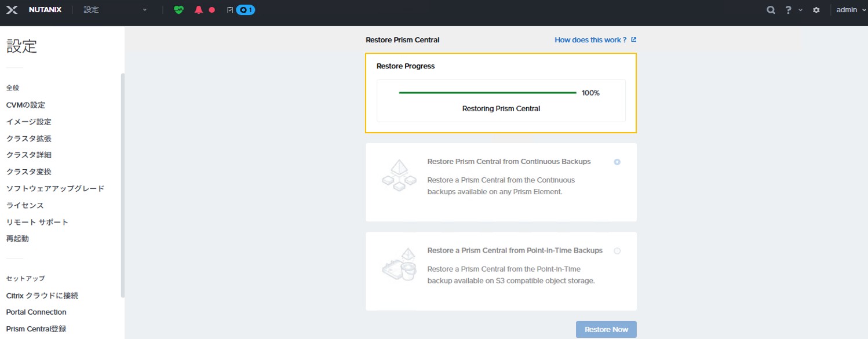The width and height of the screenshot is (868, 339).
Task: Open the admin user dropdown menu
Action: pos(850,10)
